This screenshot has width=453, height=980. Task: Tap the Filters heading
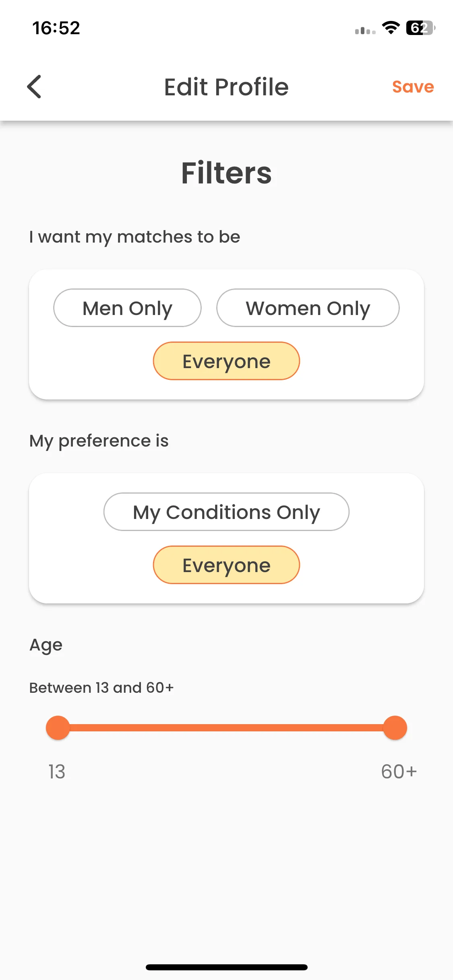tap(226, 173)
